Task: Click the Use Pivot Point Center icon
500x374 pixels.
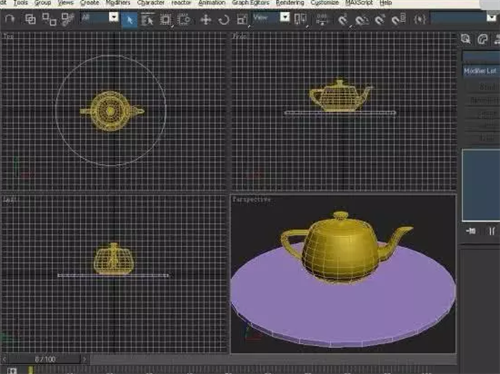Action: pos(300,20)
